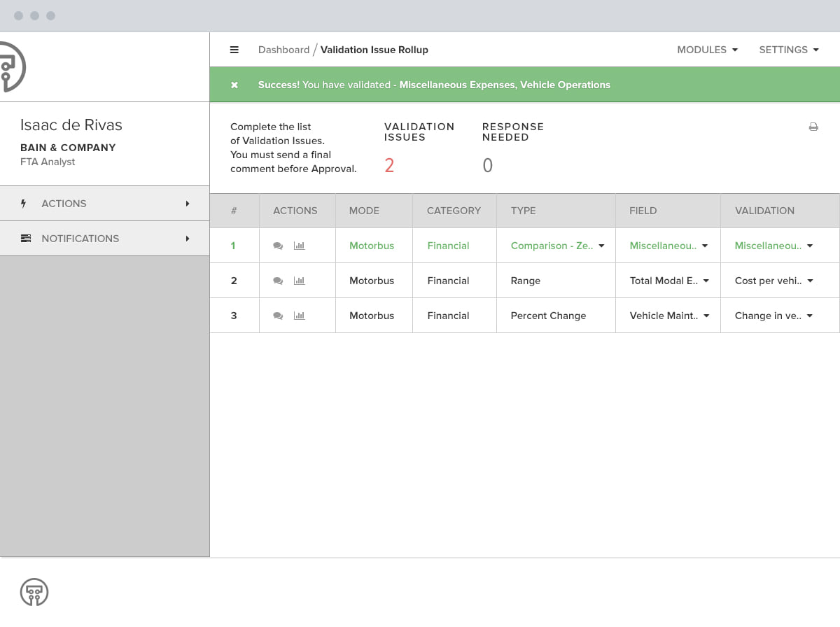The image size is (840, 627).
Task: Select row number 1
Action: (233, 246)
